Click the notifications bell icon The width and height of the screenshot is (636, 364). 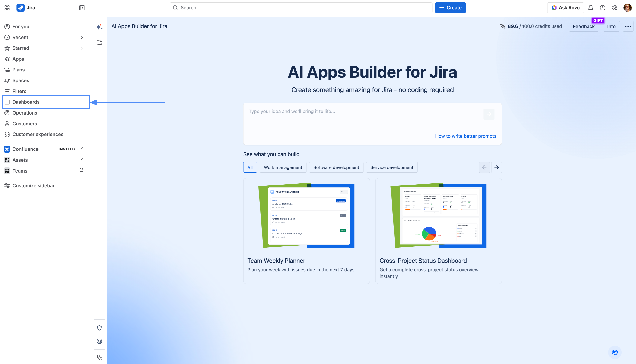pos(591,8)
